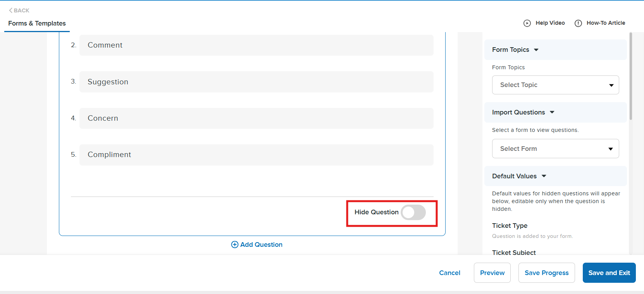The image size is (644, 294).
Task: Select the Concern option field
Action: click(256, 118)
